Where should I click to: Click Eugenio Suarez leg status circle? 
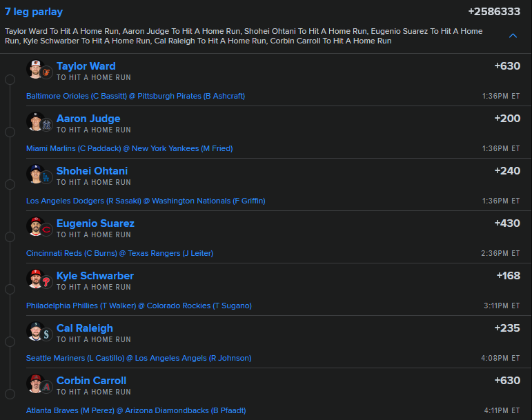click(10, 237)
